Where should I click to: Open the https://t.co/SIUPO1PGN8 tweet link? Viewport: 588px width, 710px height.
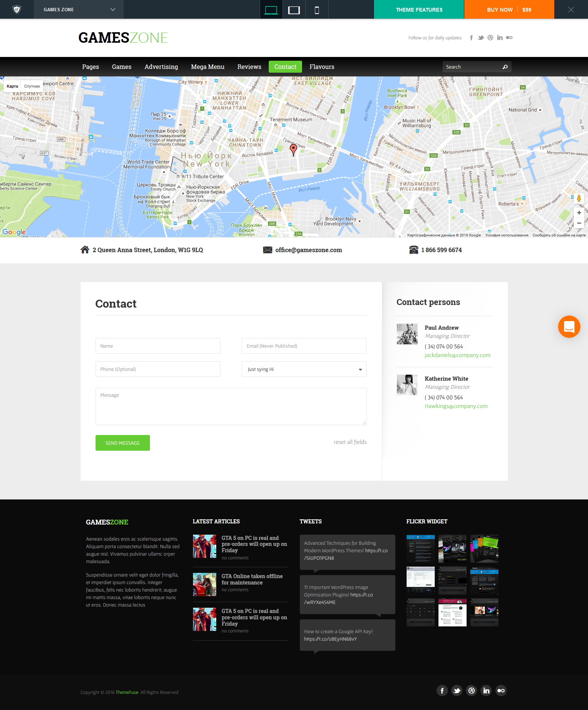tap(346, 554)
